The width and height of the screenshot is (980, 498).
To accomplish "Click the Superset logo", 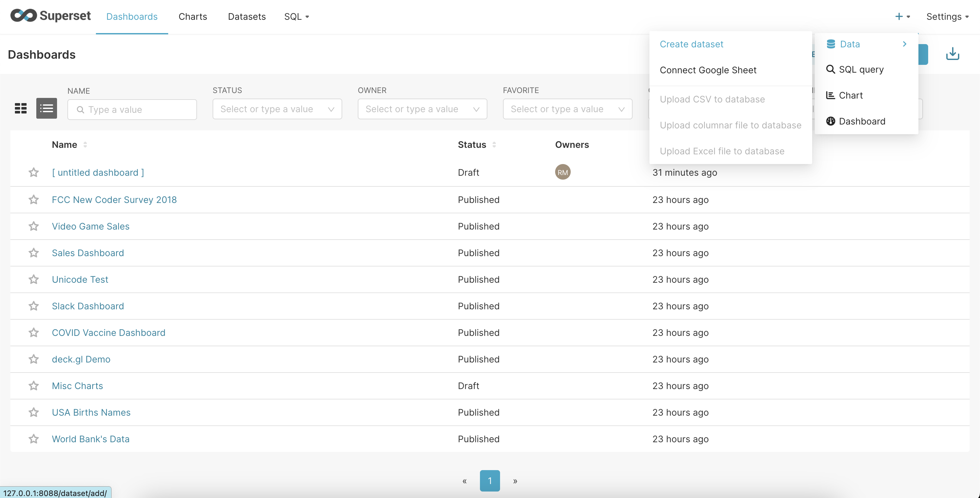I will tap(50, 16).
